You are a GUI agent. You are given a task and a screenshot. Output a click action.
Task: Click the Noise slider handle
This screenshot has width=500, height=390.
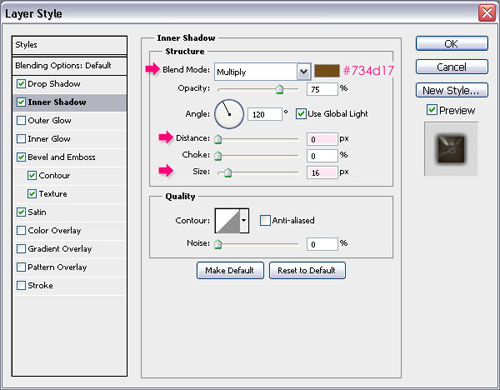coord(218,244)
